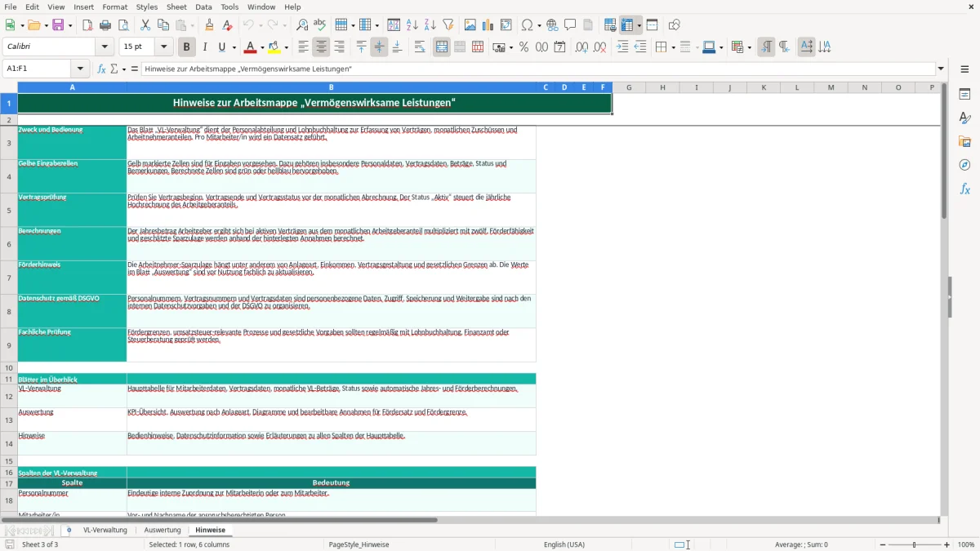Open sidebar Functions panel
The image size is (980, 551).
(x=964, y=189)
